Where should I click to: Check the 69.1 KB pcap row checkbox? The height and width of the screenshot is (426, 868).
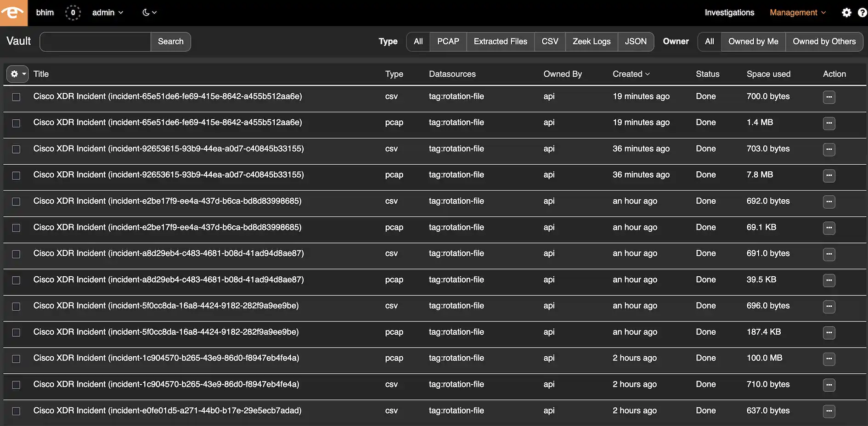[16, 228]
